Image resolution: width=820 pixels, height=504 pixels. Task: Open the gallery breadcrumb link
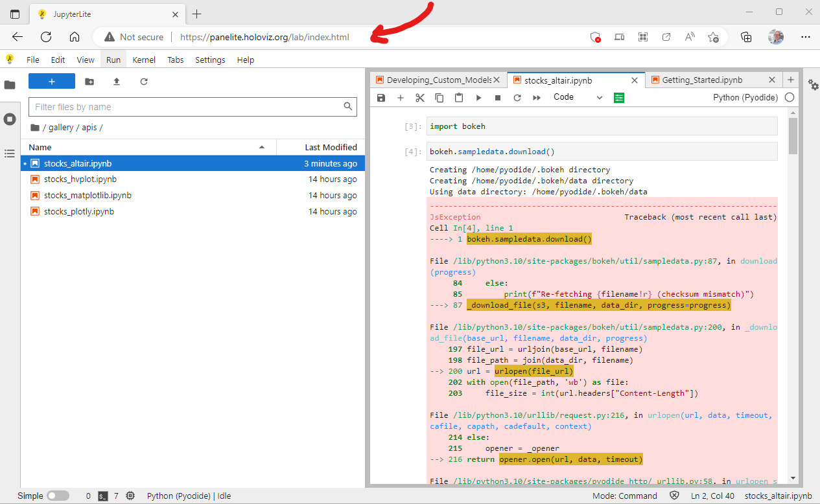58,128
